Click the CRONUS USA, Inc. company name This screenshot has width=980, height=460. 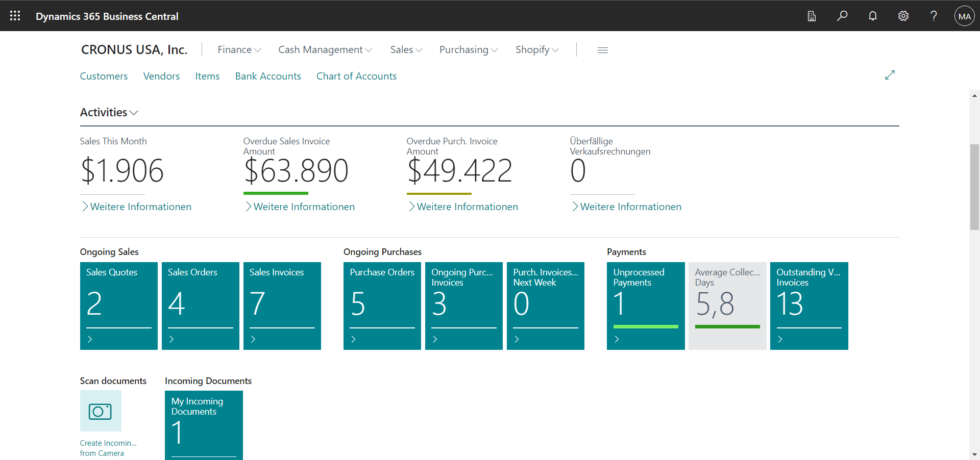(134, 49)
